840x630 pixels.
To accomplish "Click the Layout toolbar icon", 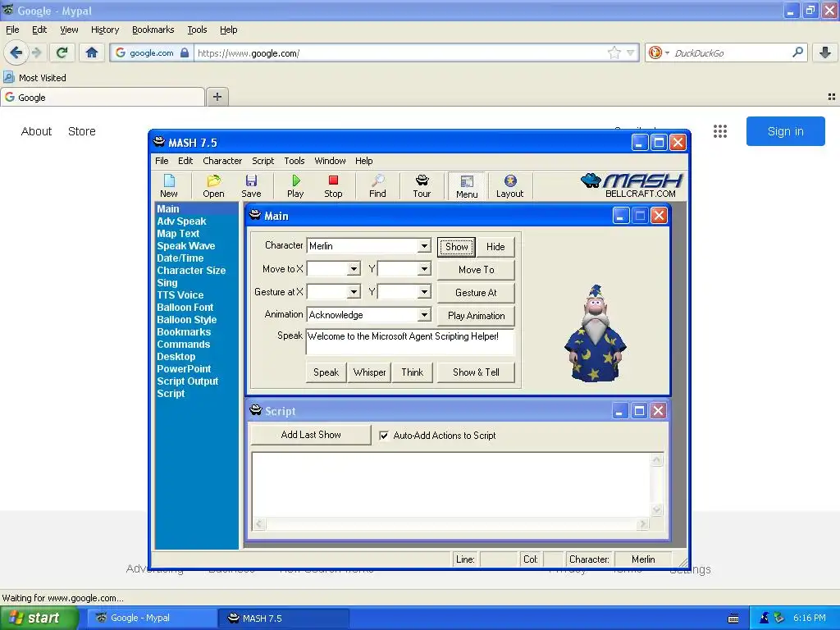I will pos(509,186).
